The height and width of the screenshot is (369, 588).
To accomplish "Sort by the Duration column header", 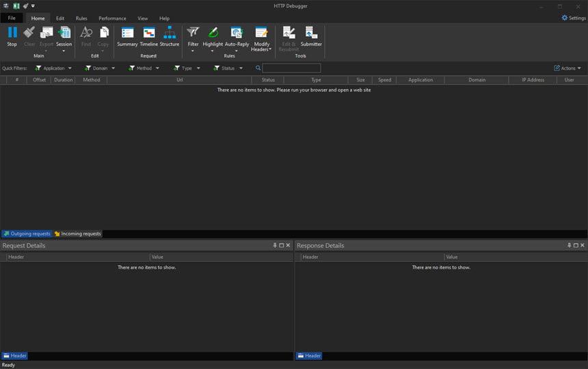I will (64, 80).
